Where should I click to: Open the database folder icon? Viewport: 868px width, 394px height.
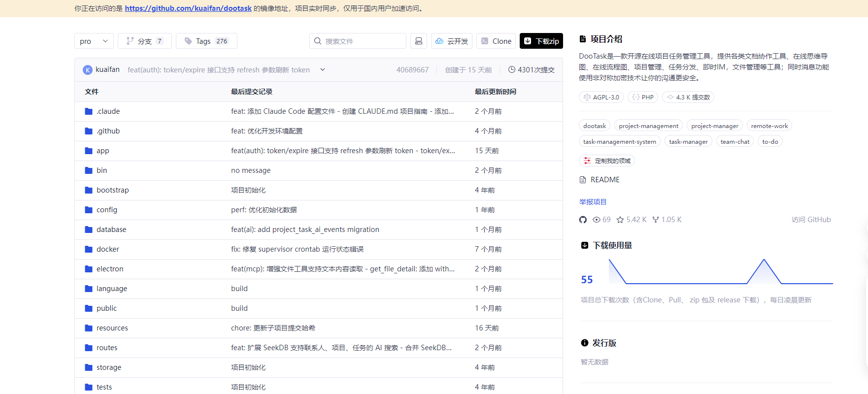click(89, 230)
